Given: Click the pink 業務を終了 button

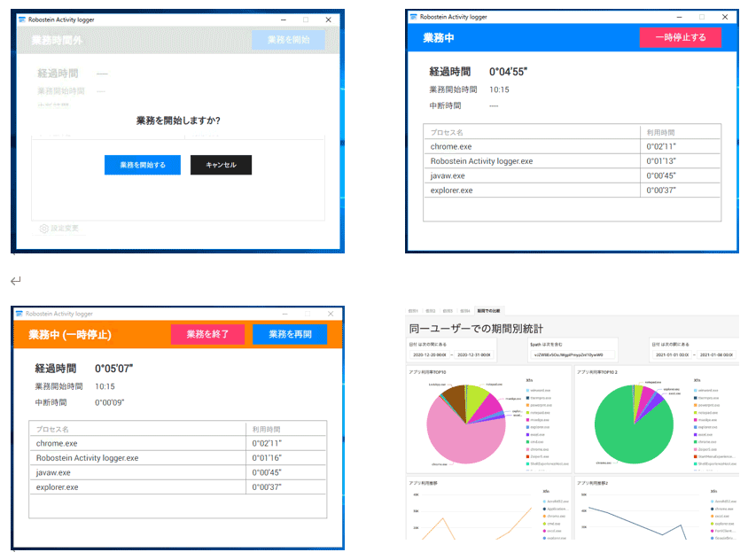Looking at the screenshot, I should 207,334.
